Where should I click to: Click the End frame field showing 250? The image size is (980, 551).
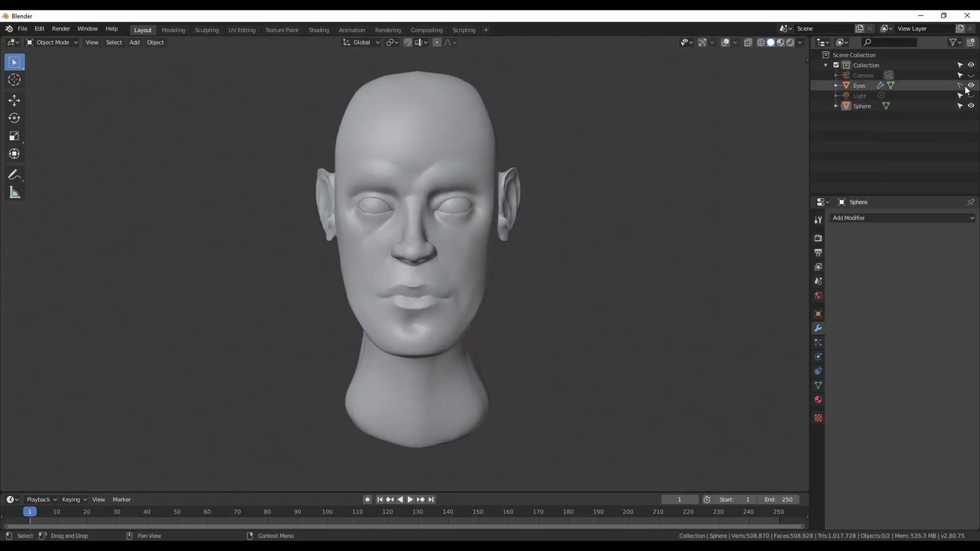tap(779, 500)
